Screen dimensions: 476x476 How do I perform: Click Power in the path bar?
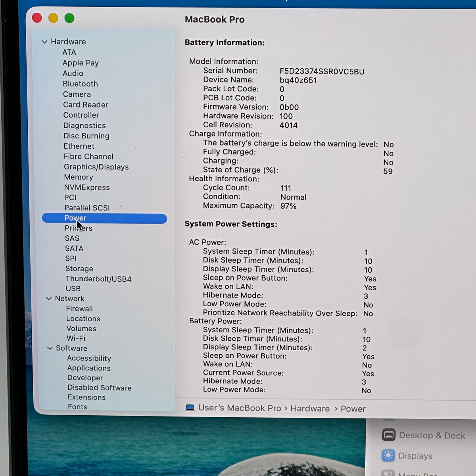353,409
